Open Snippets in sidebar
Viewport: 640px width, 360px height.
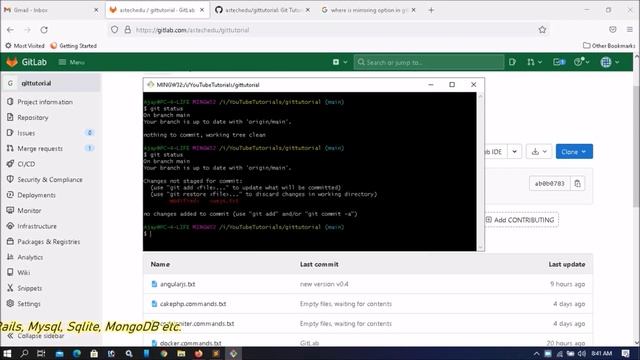[x=29, y=288]
